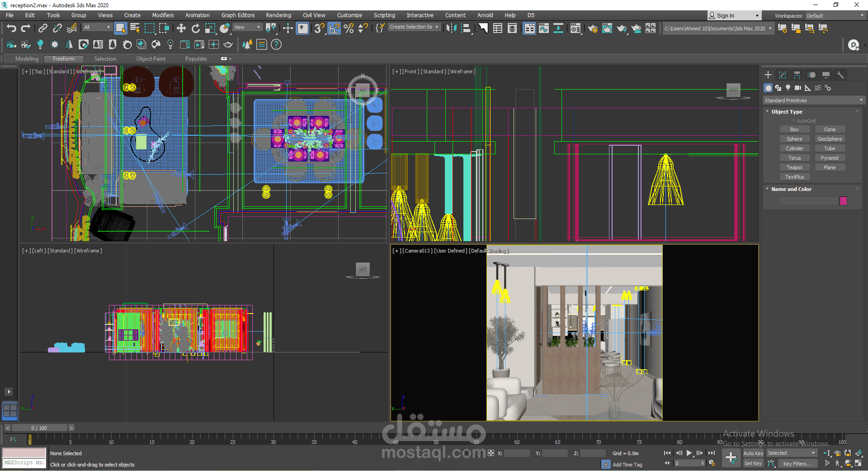Enable the AutoGrid checkbox
Screen dimensions: 868x471
[793, 121]
